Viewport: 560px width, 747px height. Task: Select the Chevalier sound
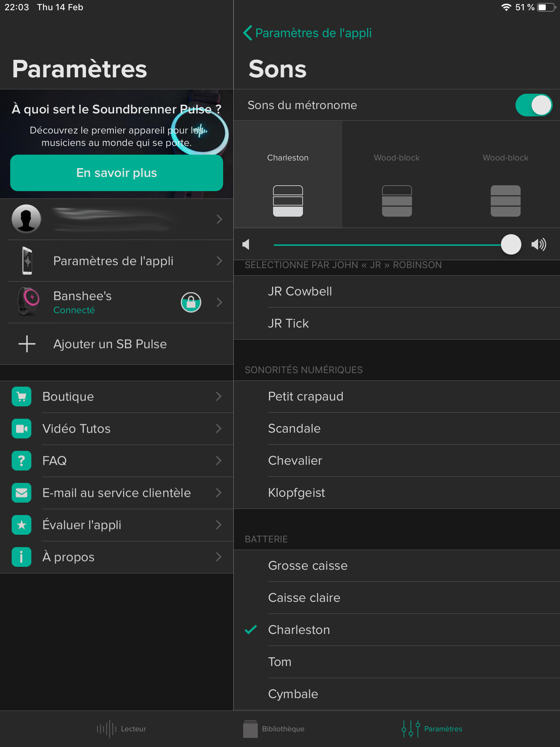[397, 461]
